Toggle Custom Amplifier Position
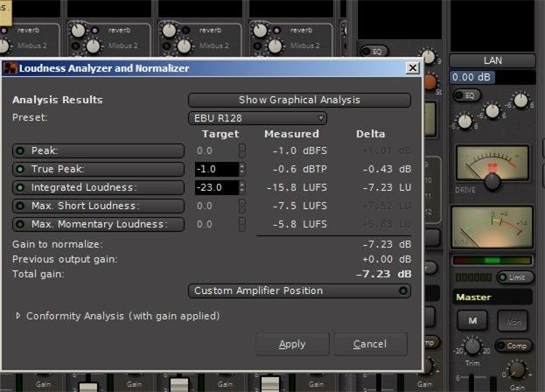 [x=299, y=290]
